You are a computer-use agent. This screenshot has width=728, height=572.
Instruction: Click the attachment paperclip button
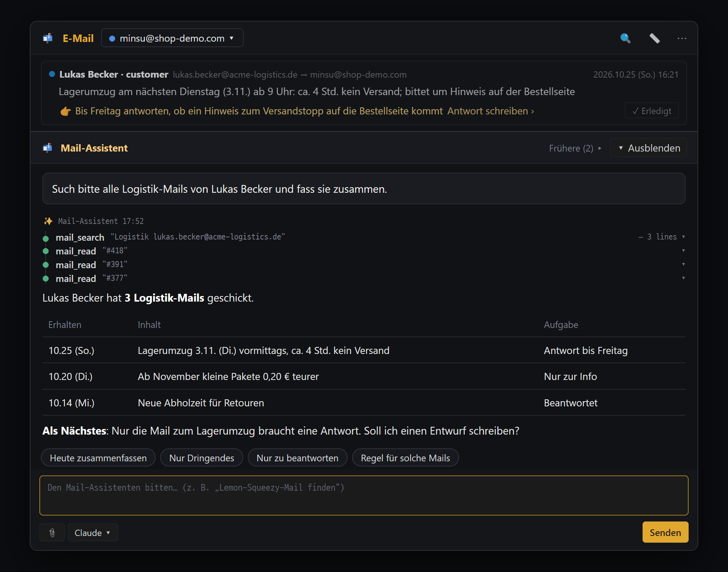click(x=52, y=533)
